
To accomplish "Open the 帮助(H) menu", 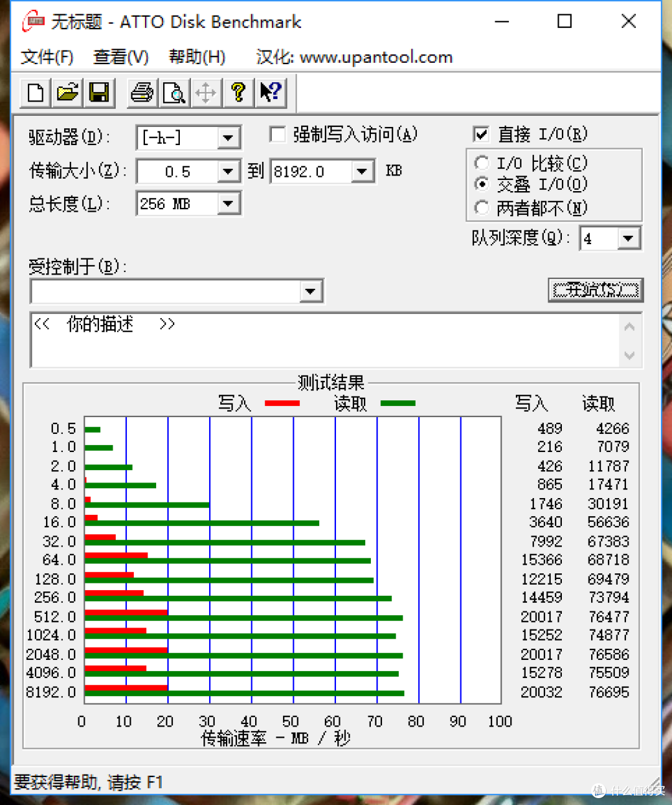I will [197, 57].
